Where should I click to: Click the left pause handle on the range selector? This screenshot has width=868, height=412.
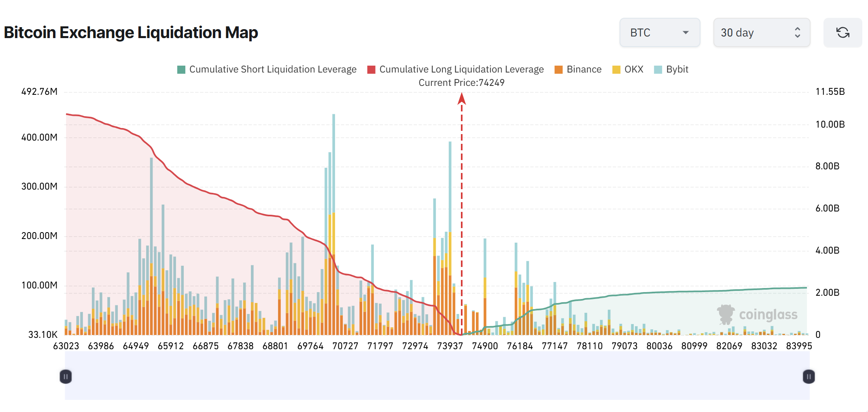tap(65, 376)
